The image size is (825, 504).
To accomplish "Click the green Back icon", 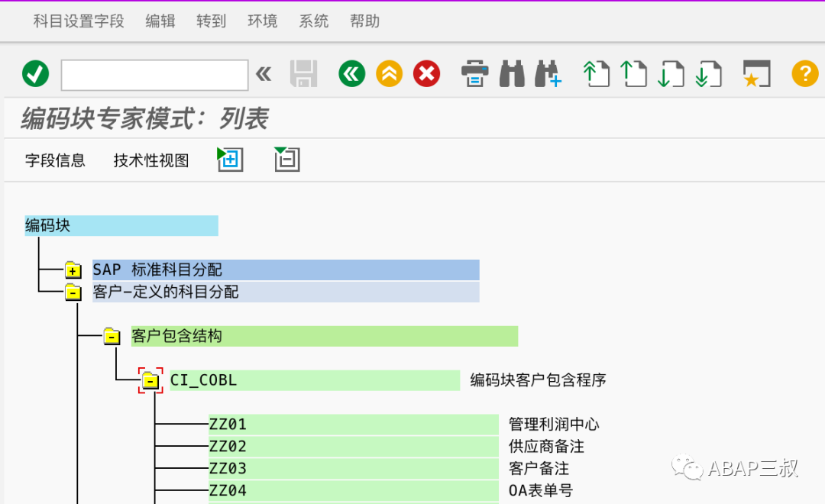I will [352, 73].
